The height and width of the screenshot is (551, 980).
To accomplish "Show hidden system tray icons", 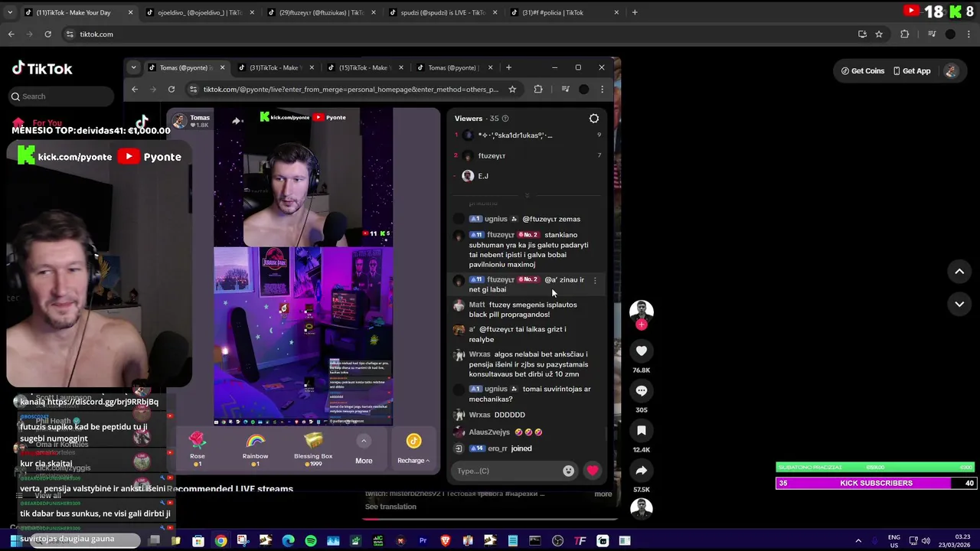I will pyautogui.click(x=858, y=541).
